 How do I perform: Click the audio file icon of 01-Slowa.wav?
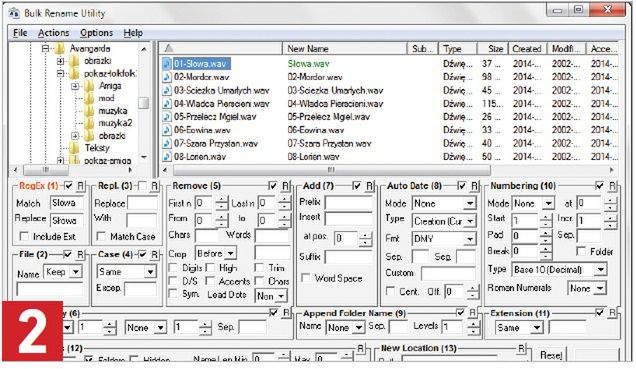pos(167,64)
